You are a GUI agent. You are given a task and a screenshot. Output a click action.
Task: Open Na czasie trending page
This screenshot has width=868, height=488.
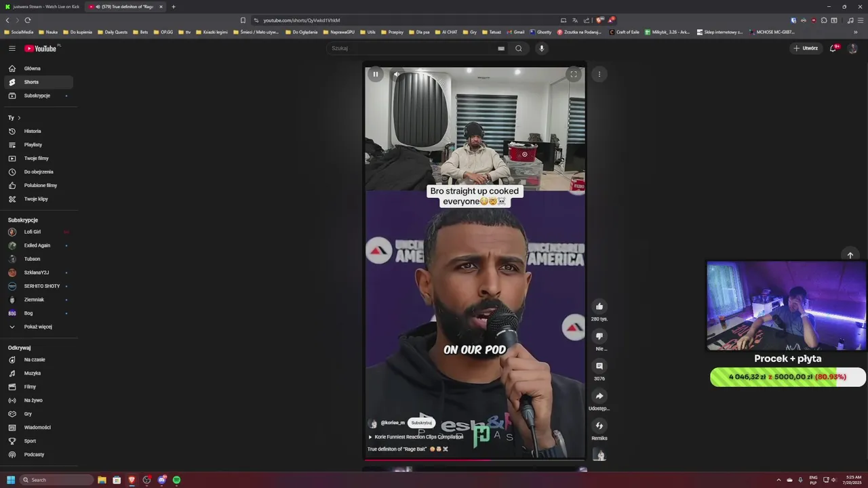(x=39, y=360)
